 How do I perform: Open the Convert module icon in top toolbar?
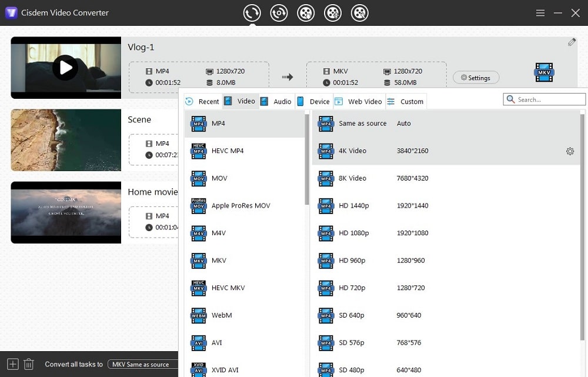click(x=252, y=13)
